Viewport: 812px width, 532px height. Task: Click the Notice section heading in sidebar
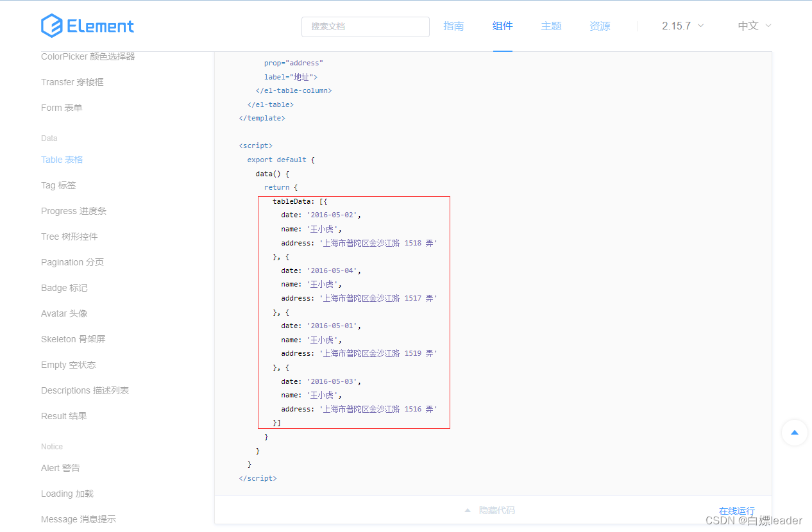tap(52, 447)
